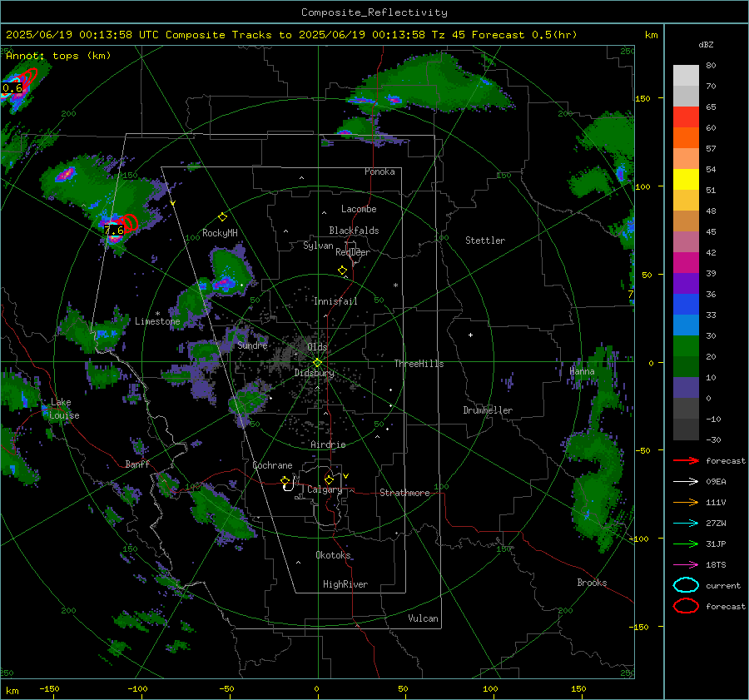
Task: Select the ThreeHills town label
Action: tap(419, 364)
